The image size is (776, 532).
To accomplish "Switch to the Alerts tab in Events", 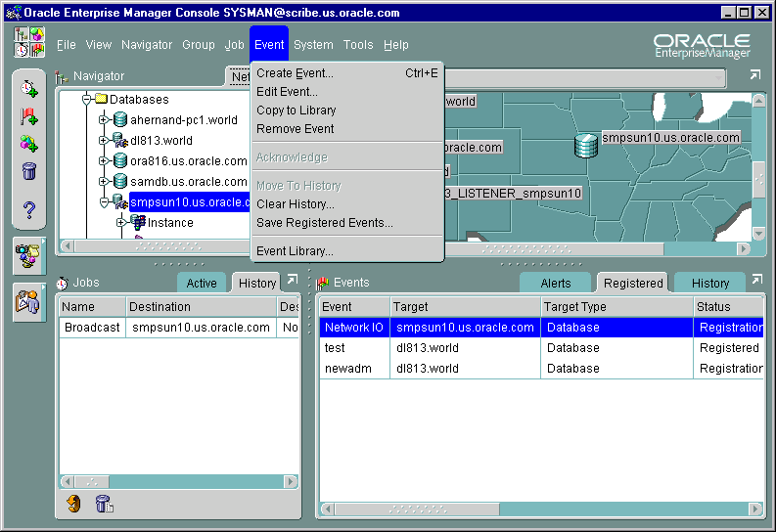I will pos(555,284).
